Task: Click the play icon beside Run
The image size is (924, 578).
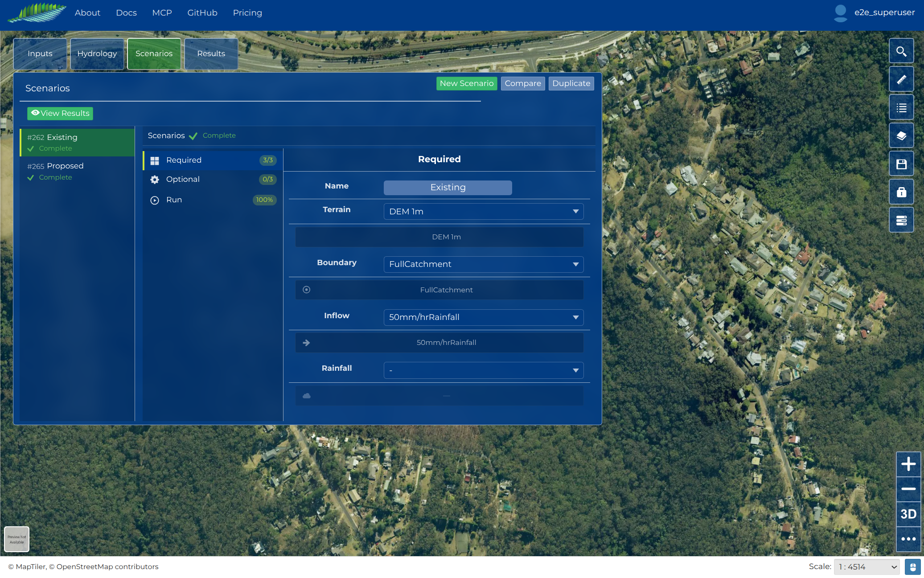Action: point(155,200)
